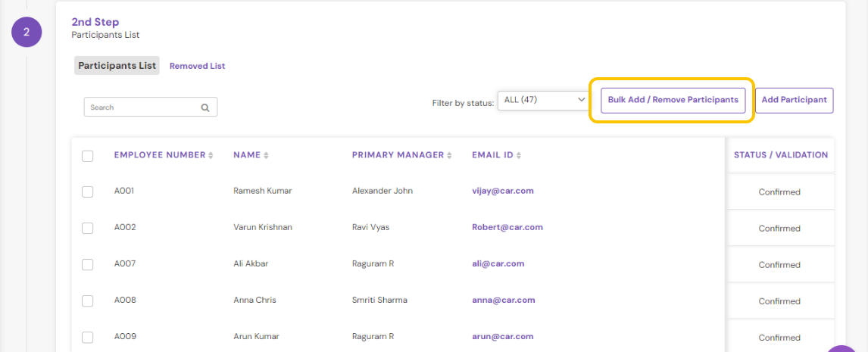Click manager Alexander John
Screen dimensions: 868x352
382,191
